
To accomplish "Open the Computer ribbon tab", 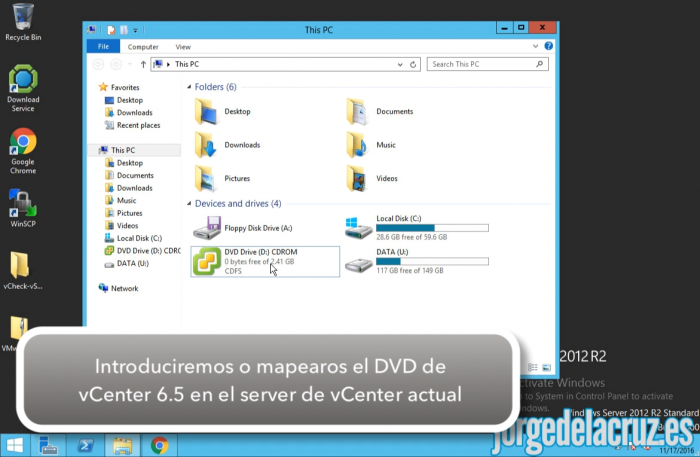I will coord(143,47).
